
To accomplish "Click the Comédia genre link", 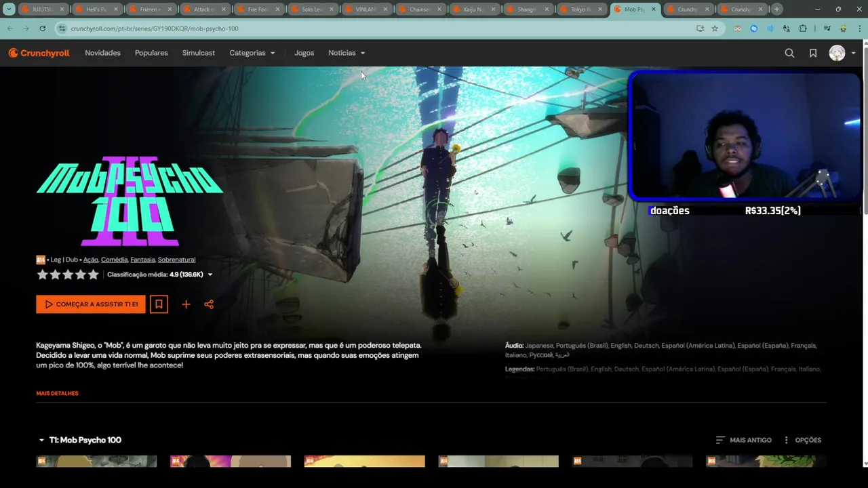I will (x=114, y=260).
